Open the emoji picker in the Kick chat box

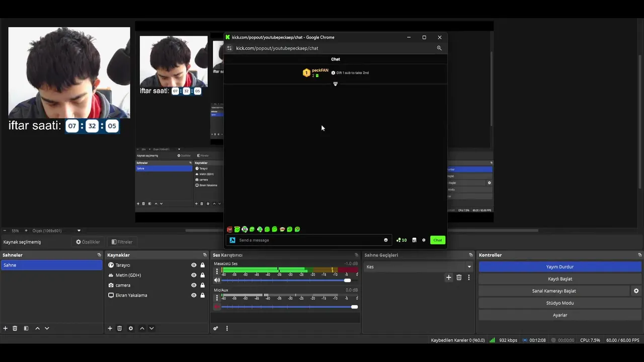[x=386, y=240]
